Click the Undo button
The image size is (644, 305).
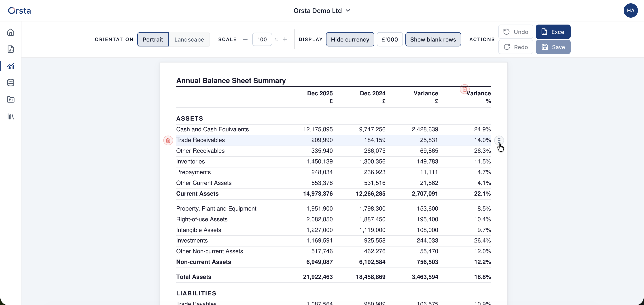(x=515, y=32)
